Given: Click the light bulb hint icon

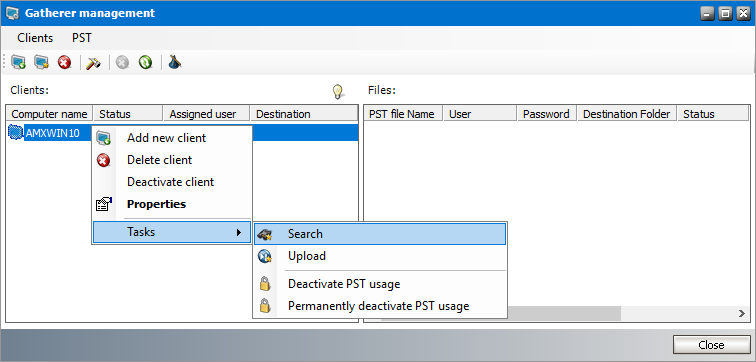Looking at the screenshot, I should point(338,92).
